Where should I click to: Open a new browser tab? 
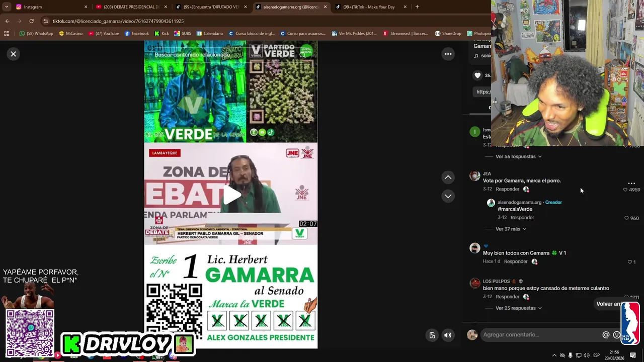click(417, 7)
